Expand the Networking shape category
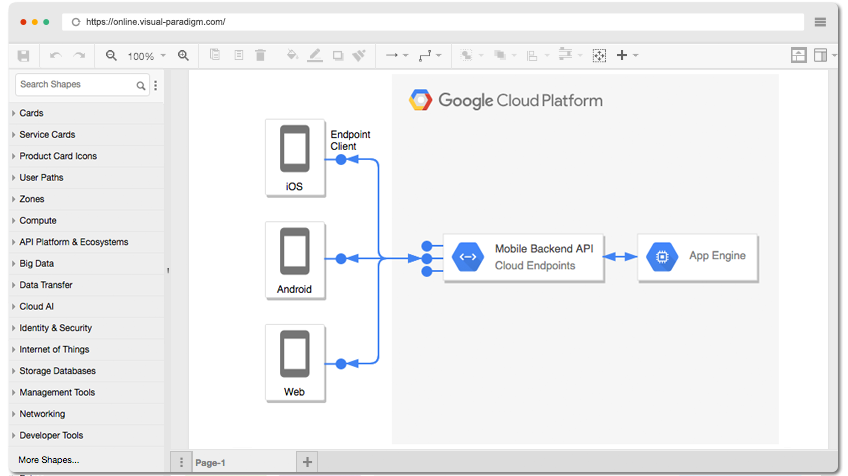This screenshot has height=476, width=848. [42, 414]
